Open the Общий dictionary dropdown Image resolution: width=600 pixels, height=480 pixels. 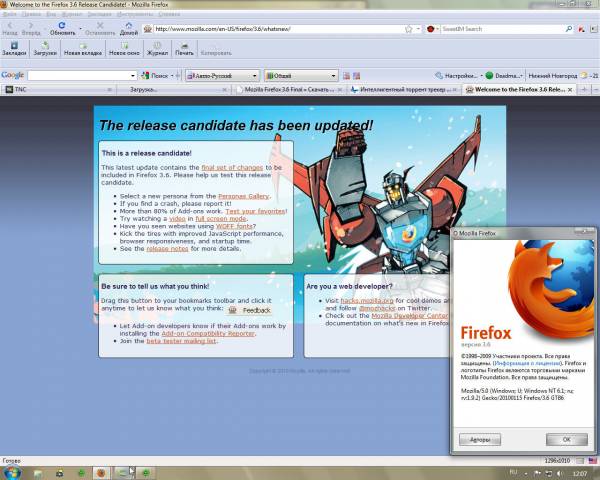click(301, 76)
